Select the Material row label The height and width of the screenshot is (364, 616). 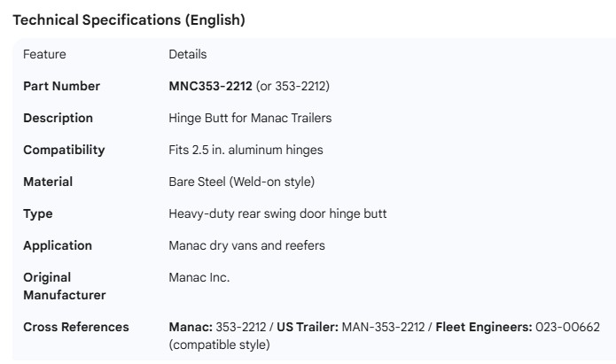tap(48, 182)
